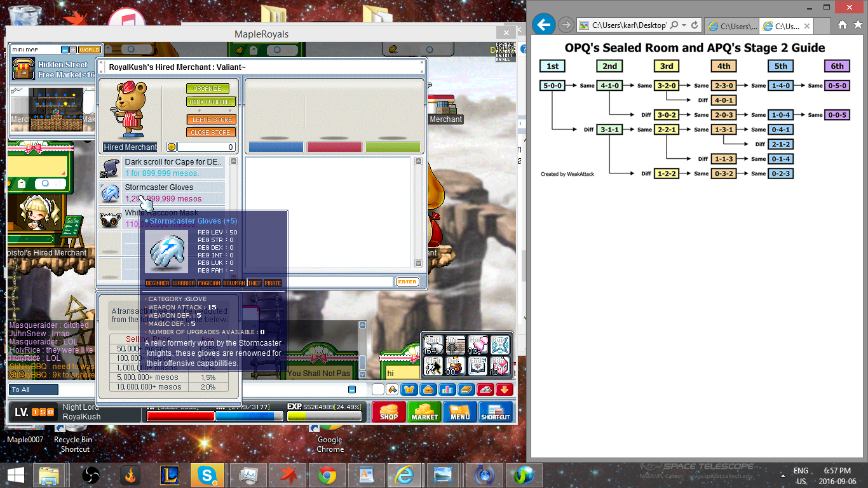Open Google Chrome from the taskbar
Screen dimensions: 868x488
327,475
